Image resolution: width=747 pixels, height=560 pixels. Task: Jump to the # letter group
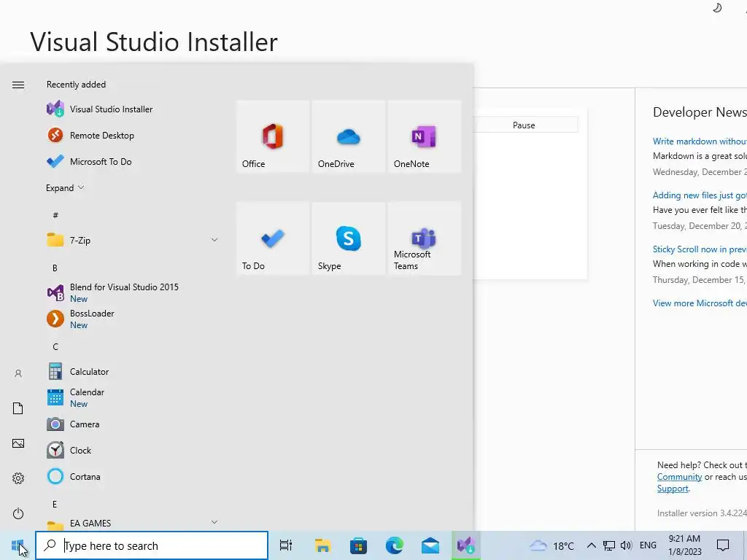[55, 215]
